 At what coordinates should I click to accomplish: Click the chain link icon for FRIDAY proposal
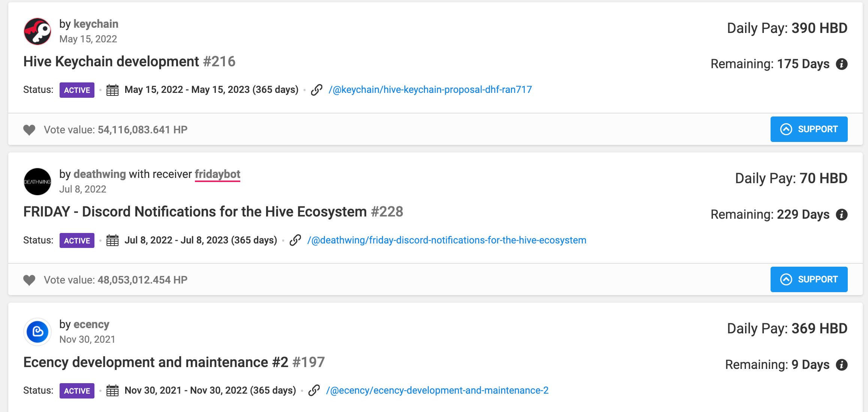point(295,240)
